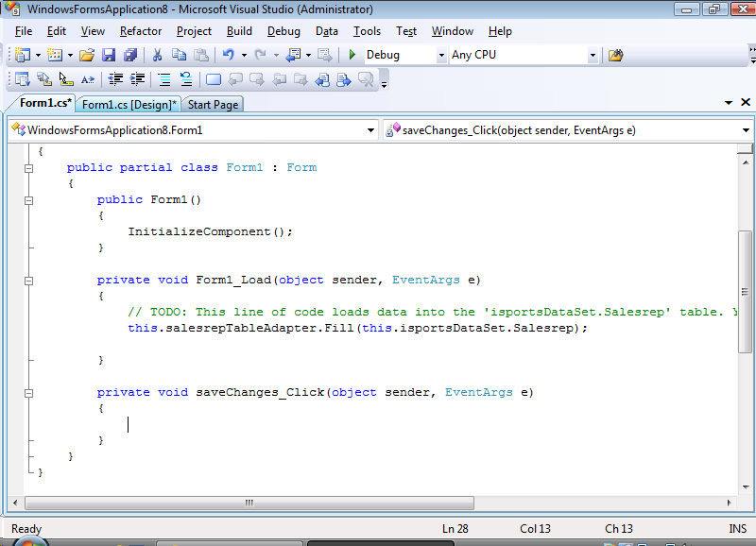Screen dimensions: 756x546
Task: Open the Refactor menu
Action: [141, 31]
